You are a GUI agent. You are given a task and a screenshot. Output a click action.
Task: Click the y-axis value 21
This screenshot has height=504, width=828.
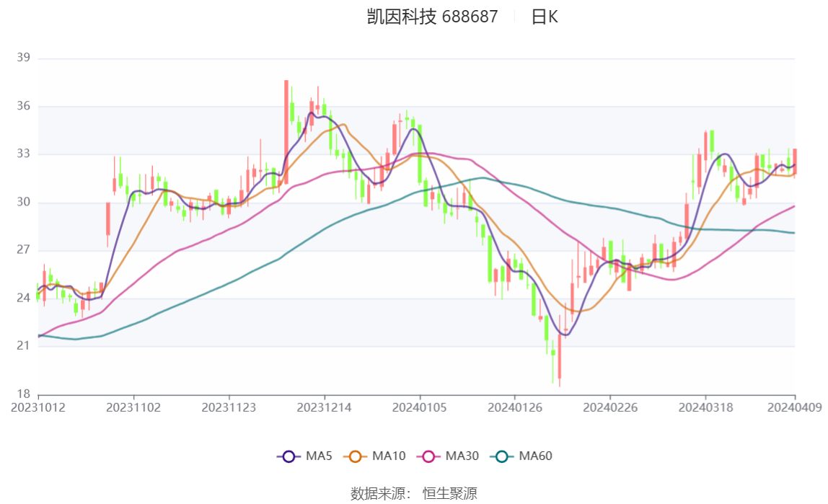click(x=23, y=345)
